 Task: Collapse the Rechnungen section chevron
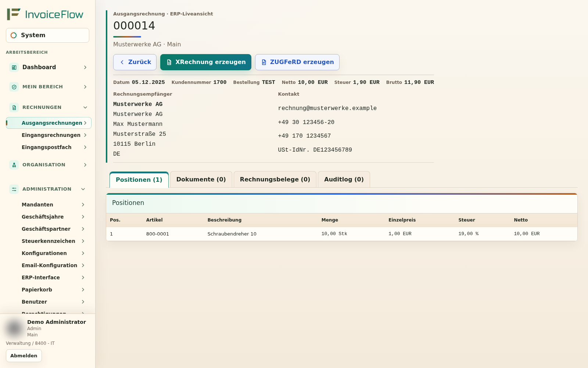point(85,107)
